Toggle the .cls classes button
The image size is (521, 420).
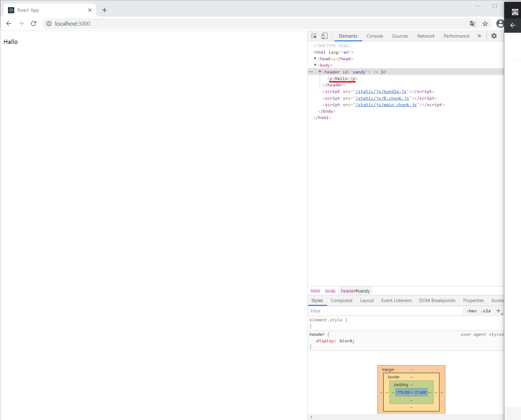486,311
